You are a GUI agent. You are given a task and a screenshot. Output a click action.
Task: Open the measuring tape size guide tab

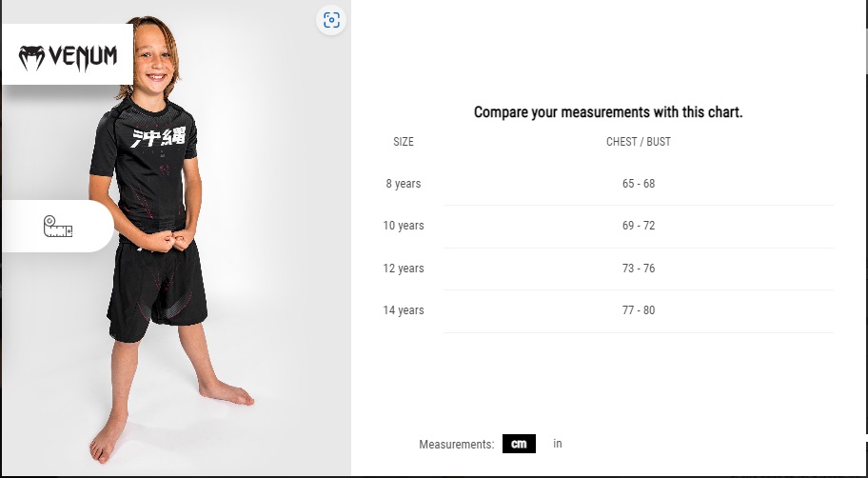tap(57, 226)
